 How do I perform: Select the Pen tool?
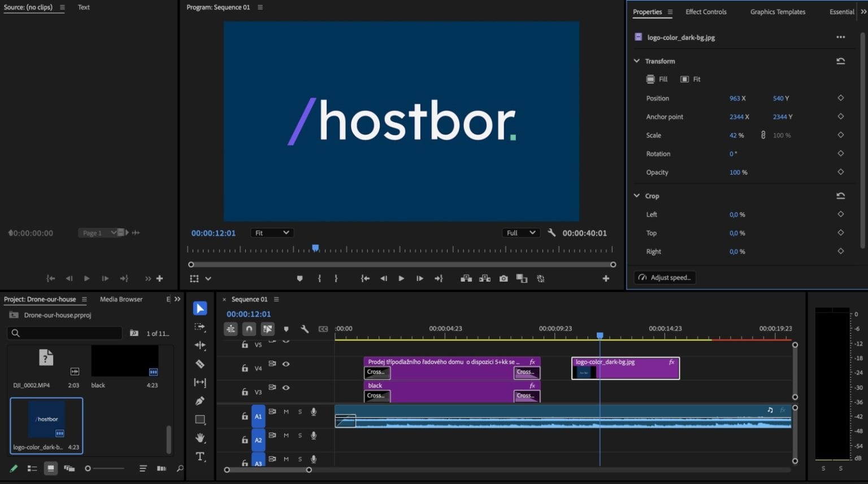point(200,401)
